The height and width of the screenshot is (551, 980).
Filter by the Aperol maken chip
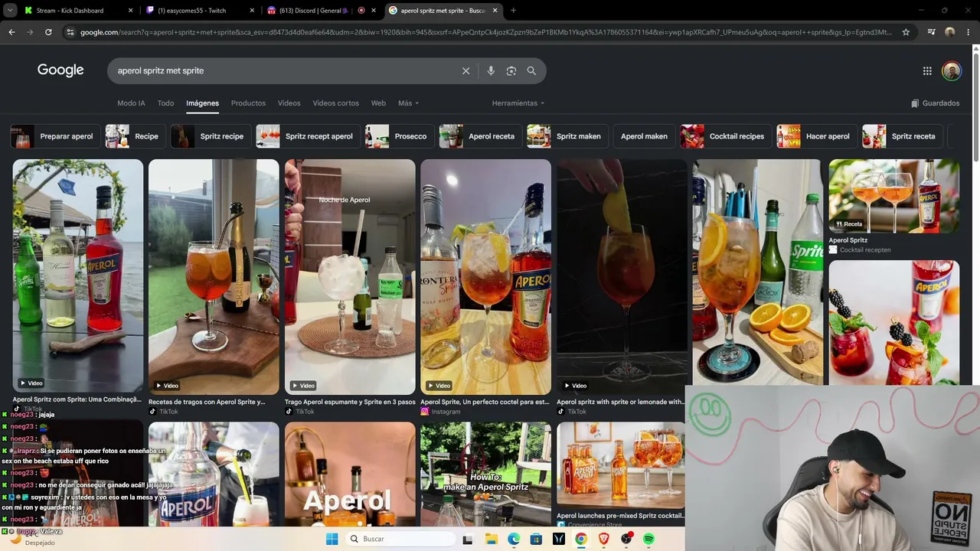[644, 136]
